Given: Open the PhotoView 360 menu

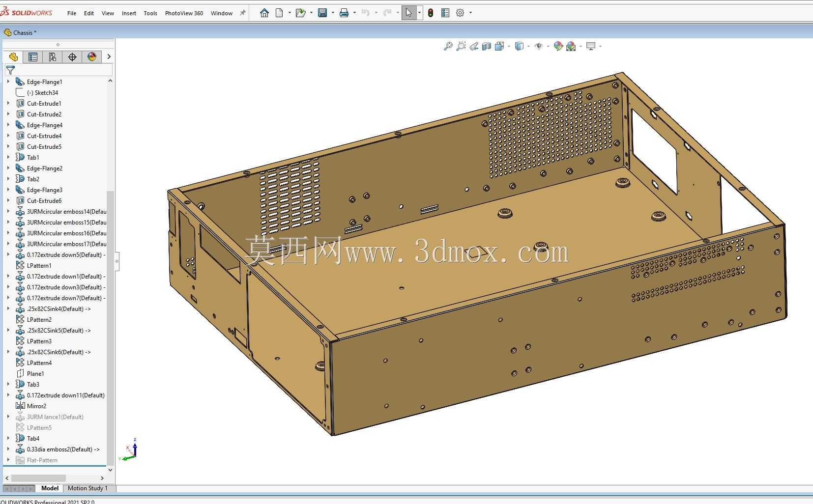Looking at the screenshot, I should [184, 13].
